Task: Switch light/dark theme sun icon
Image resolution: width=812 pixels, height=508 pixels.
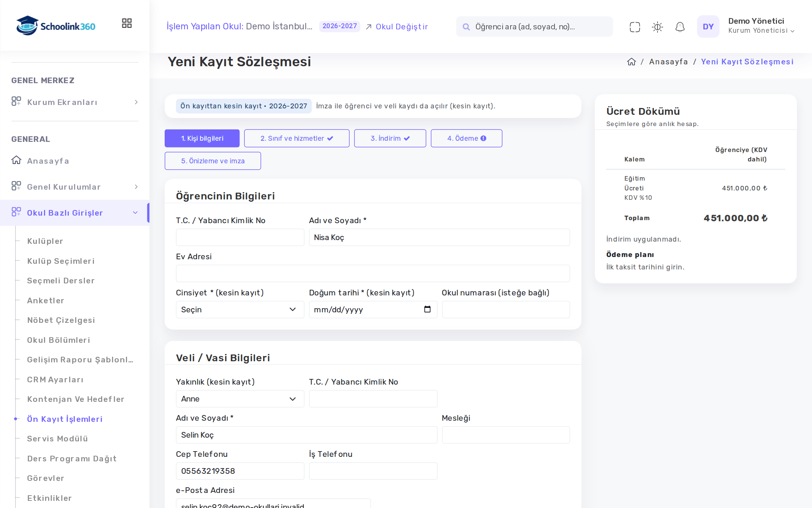Action: [657, 27]
